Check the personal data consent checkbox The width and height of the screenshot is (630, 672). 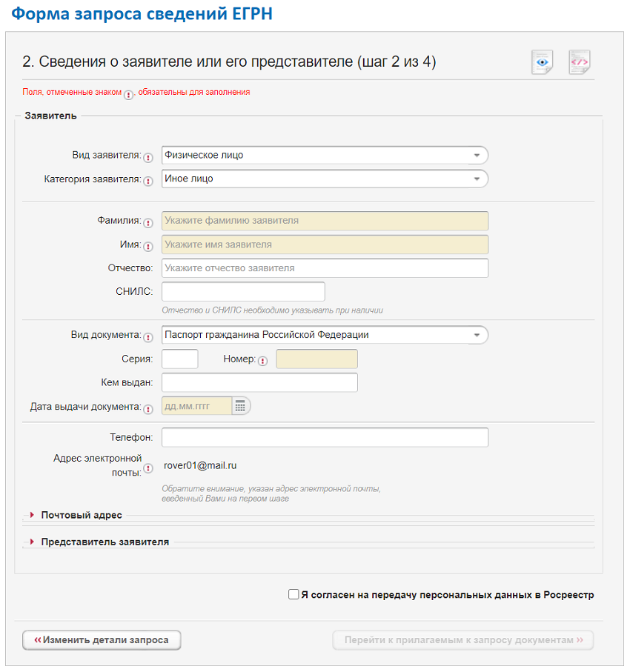pyautogui.click(x=294, y=594)
